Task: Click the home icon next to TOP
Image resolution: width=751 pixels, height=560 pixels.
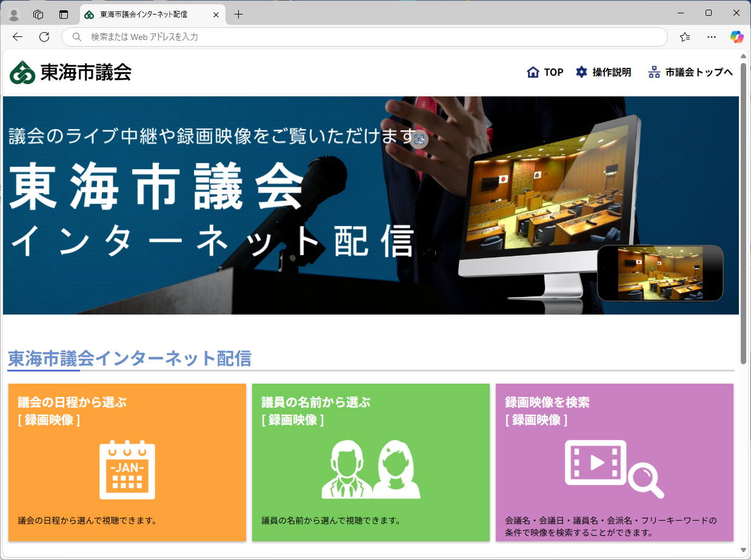Action: tap(533, 72)
